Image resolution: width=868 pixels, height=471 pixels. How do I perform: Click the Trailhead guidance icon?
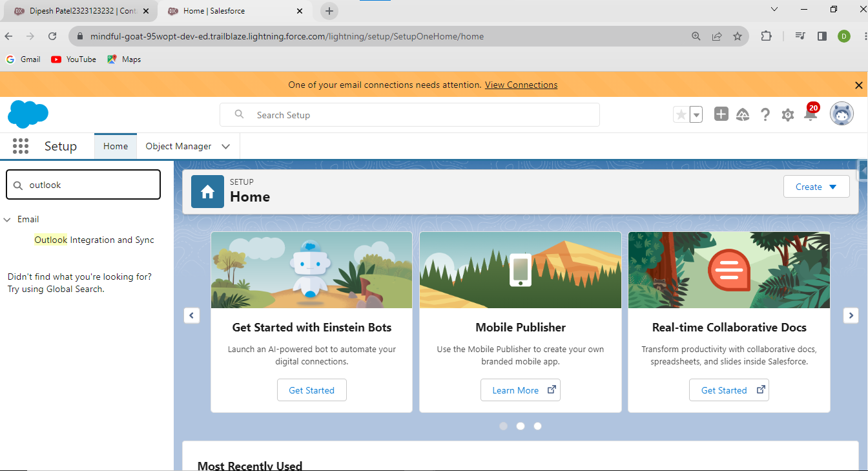[743, 115]
